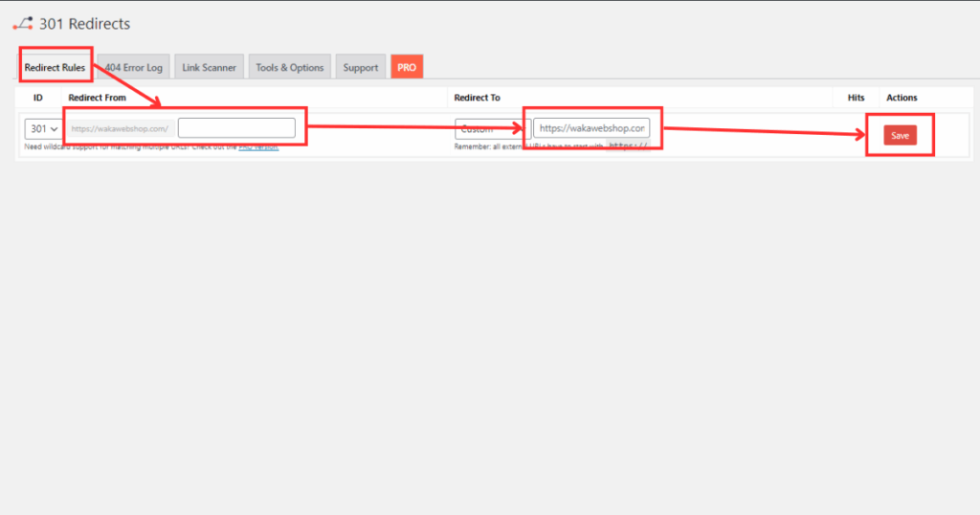Click the Redirect From column header
The height and width of the screenshot is (515, 980).
tap(97, 98)
